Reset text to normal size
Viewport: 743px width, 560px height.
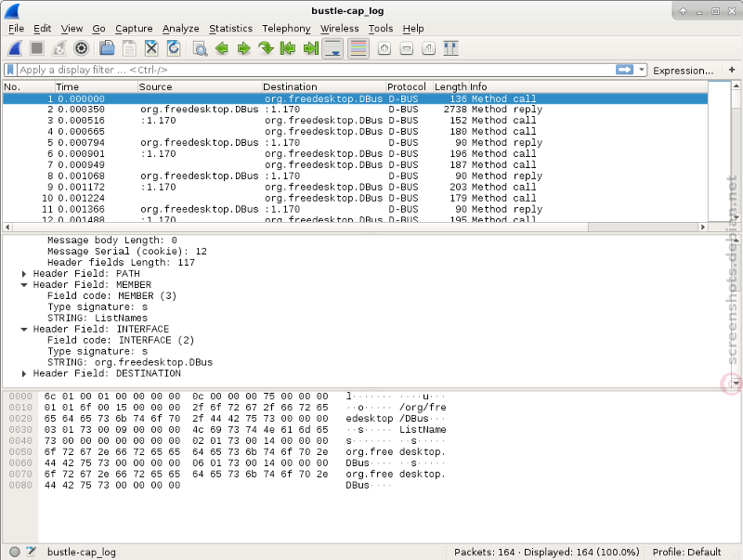tap(428, 48)
